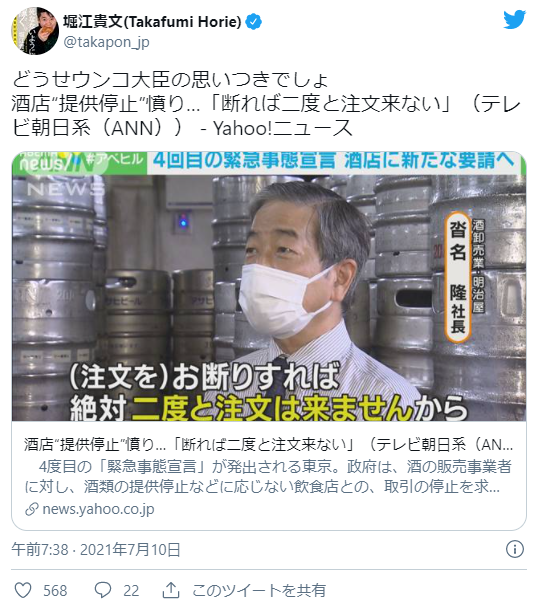This screenshot has height=605, width=541.
Task: Click the 568 likes count
Action: (55, 591)
